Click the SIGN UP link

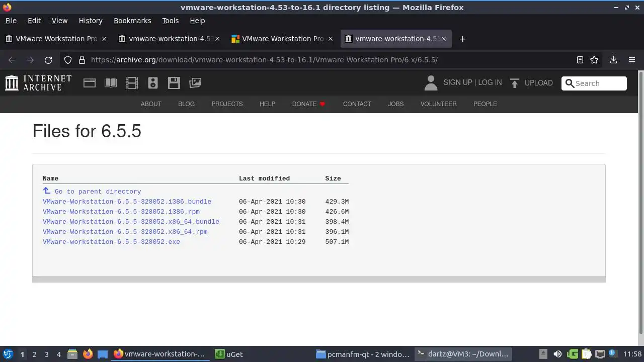(x=457, y=82)
